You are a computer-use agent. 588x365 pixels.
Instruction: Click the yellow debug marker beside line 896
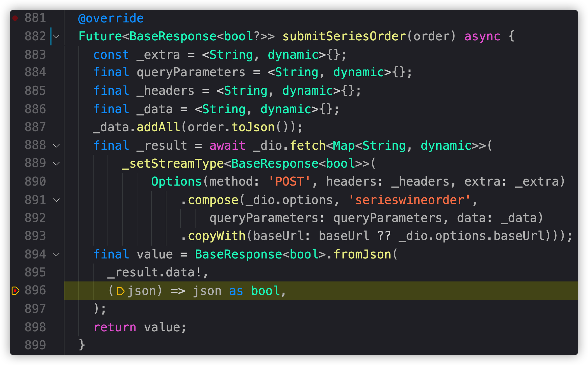pos(15,291)
